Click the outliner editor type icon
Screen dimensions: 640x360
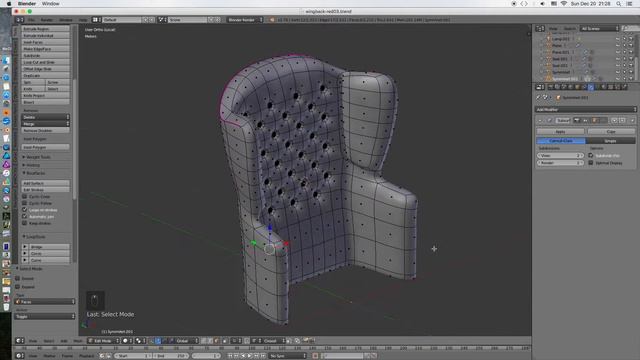(x=540, y=29)
